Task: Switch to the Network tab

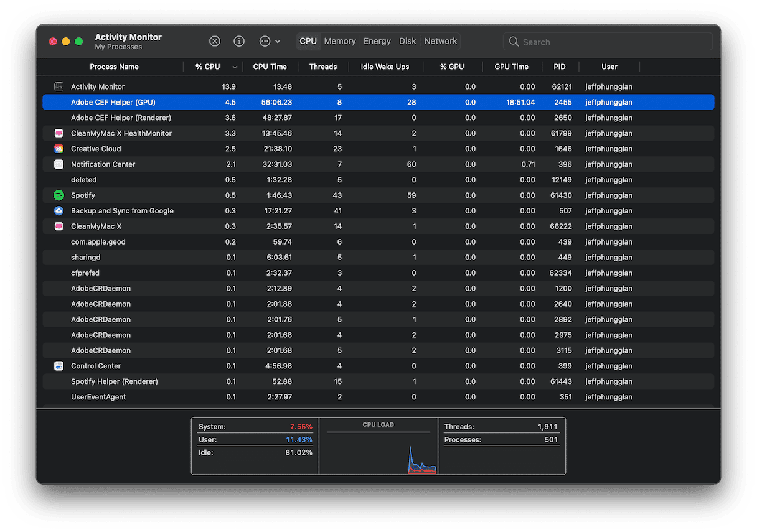Action: [441, 41]
